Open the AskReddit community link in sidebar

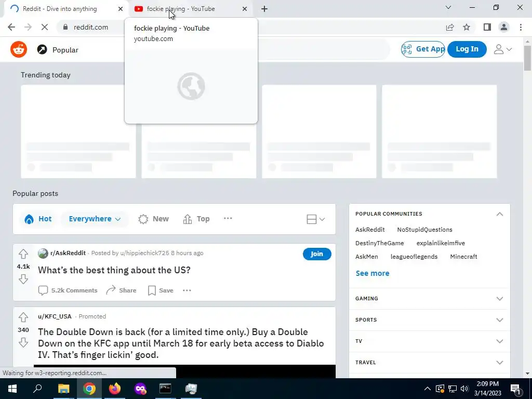click(370, 230)
